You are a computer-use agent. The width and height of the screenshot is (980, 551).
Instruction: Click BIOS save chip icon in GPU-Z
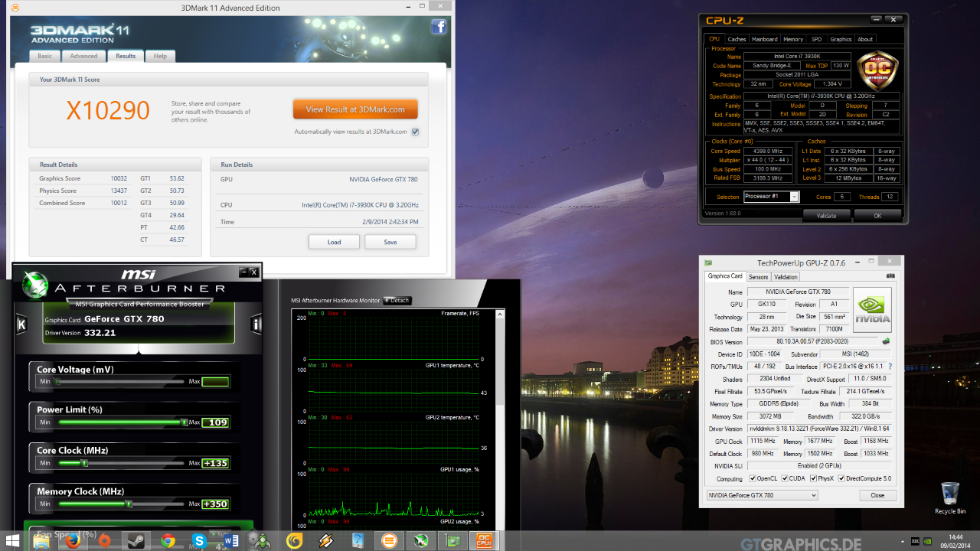click(x=886, y=341)
